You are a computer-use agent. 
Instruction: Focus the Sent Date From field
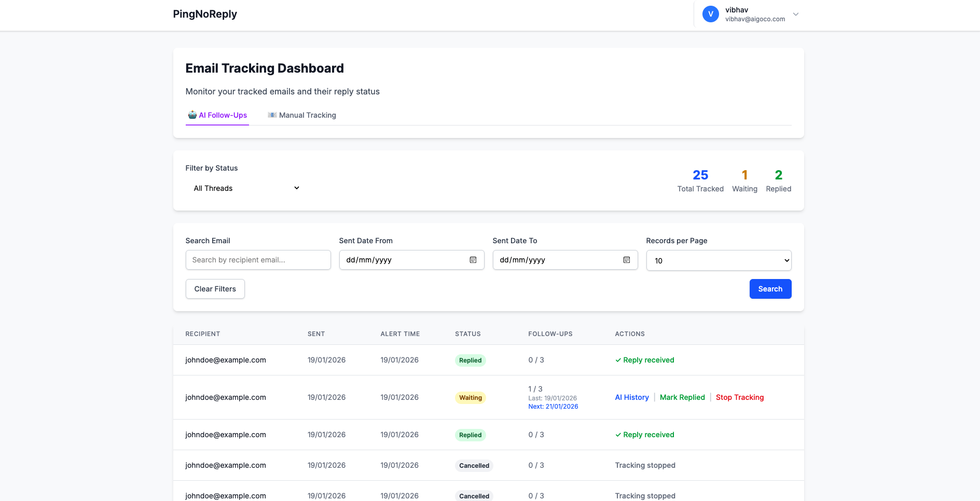coord(411,260)
